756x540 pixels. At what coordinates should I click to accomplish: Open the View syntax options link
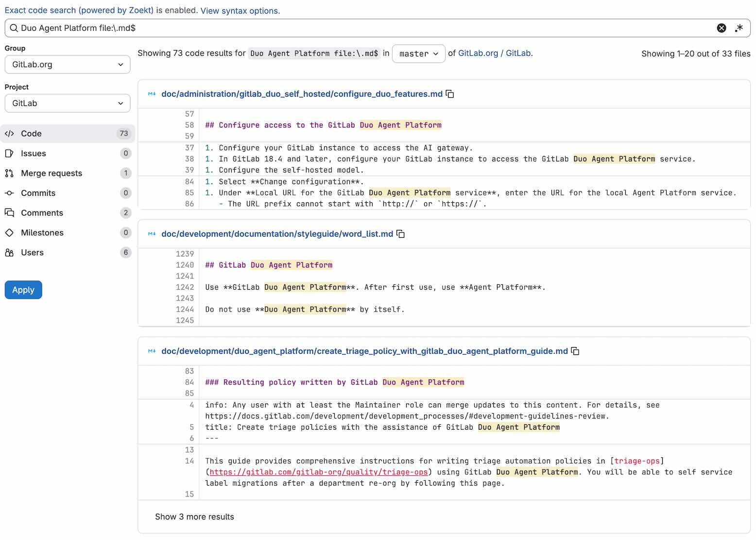click(240, 11)
